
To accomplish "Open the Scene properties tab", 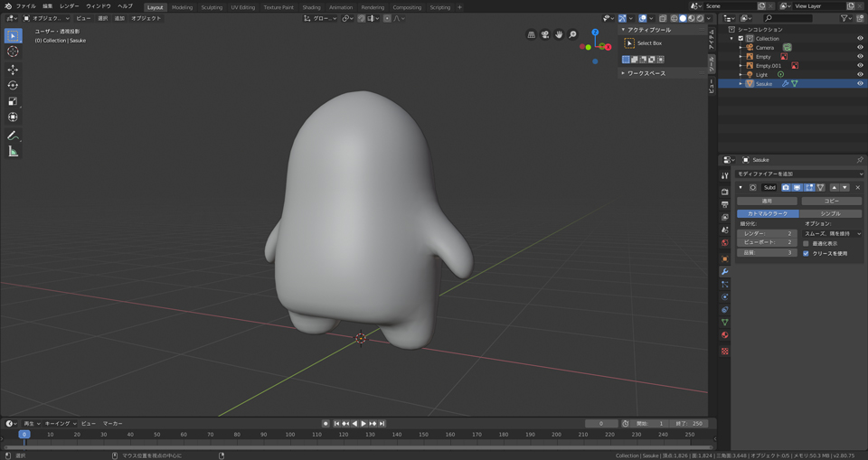I will tap(724, 230).
